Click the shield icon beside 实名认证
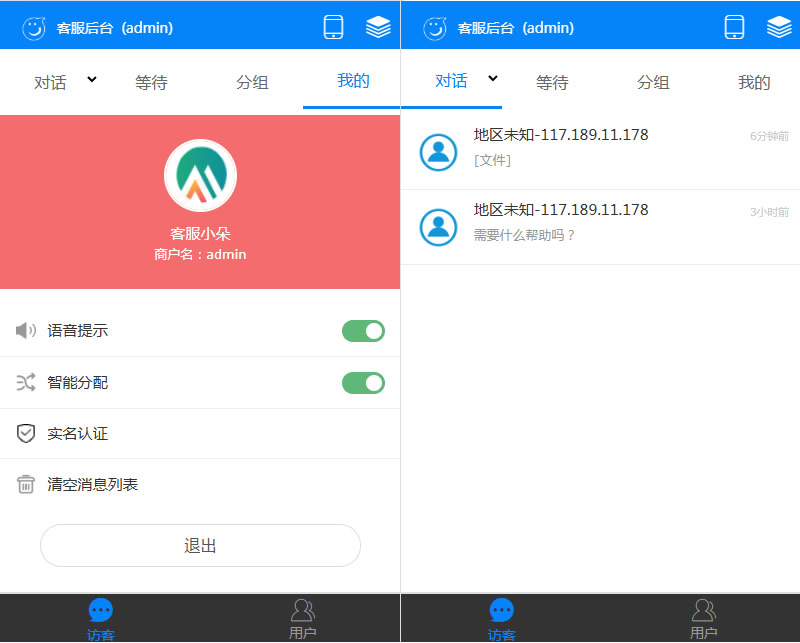 (26, 433)
